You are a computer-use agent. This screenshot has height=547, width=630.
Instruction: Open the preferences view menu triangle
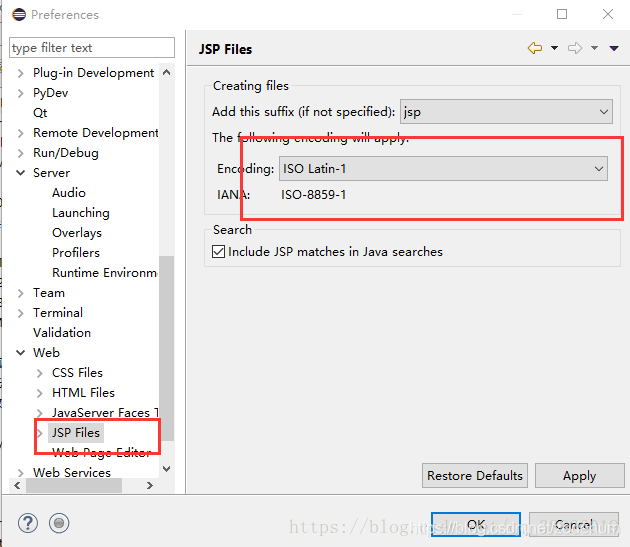click(x=614, y=49)
